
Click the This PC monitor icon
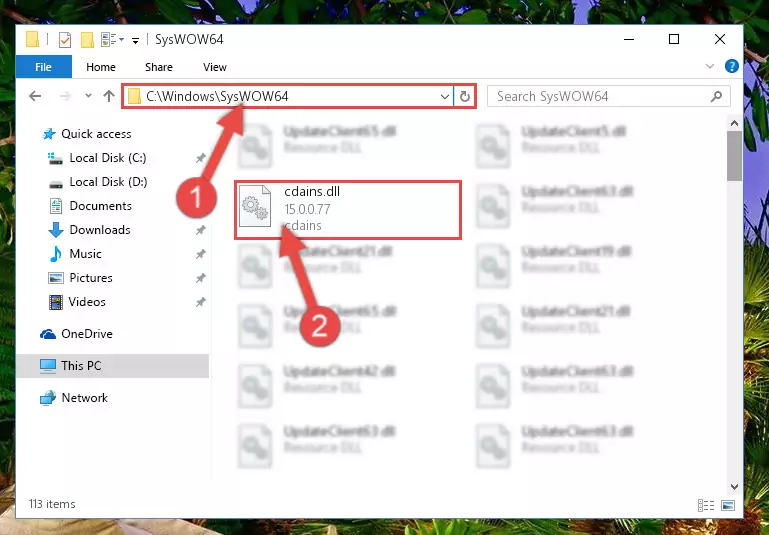pos(48,366)
